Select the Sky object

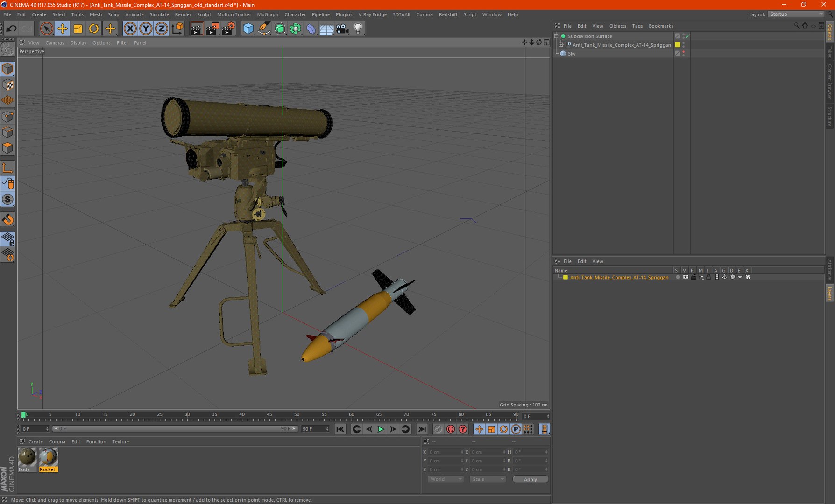(x=572, y=54)
